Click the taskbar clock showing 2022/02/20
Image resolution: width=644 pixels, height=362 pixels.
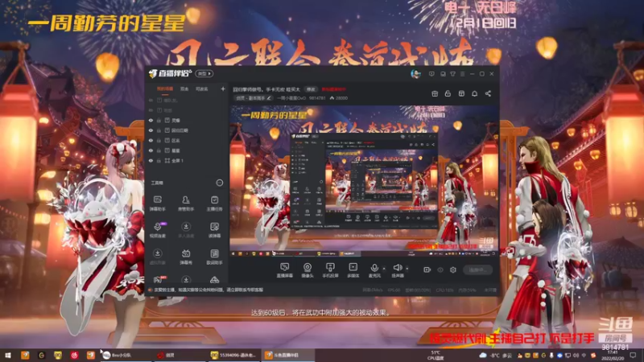[612, 355]
